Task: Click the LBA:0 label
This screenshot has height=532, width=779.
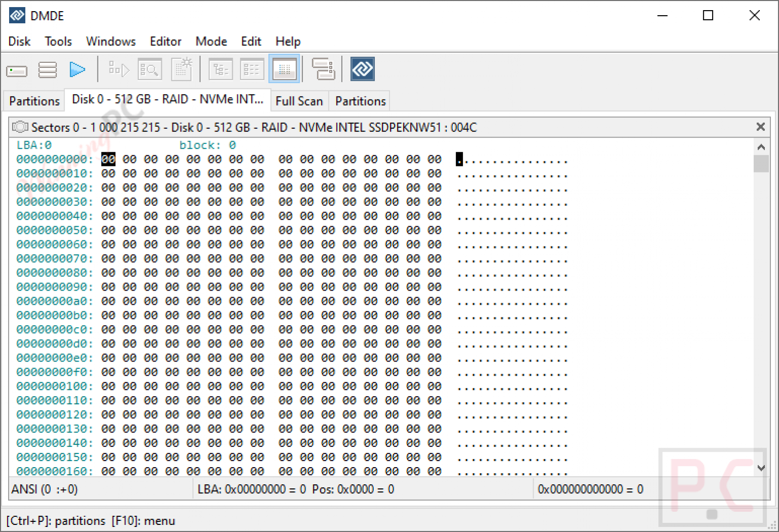Action: click(x=34, y=145)
